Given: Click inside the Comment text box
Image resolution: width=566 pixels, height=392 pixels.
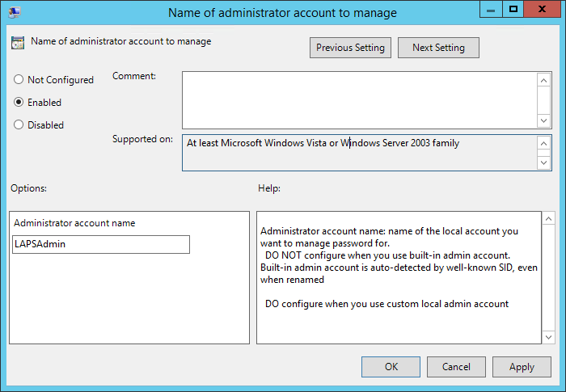Looking at the screenshot, I should (359, 99).
